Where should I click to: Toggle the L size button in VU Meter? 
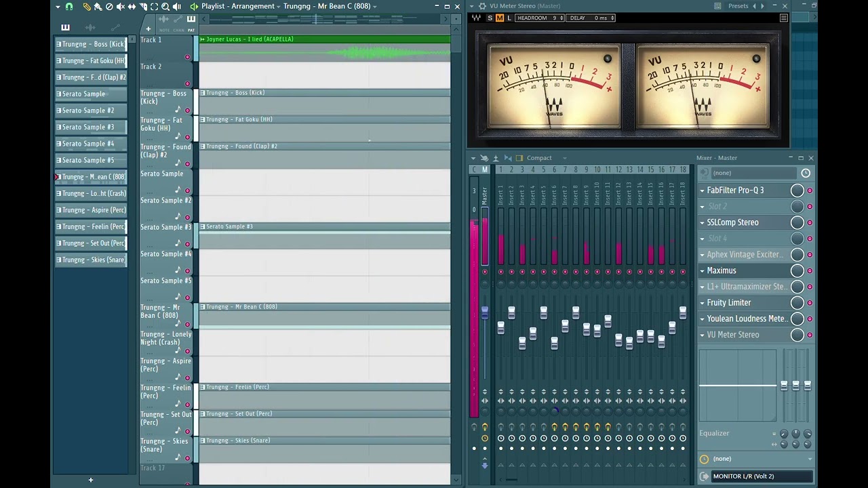509,18
